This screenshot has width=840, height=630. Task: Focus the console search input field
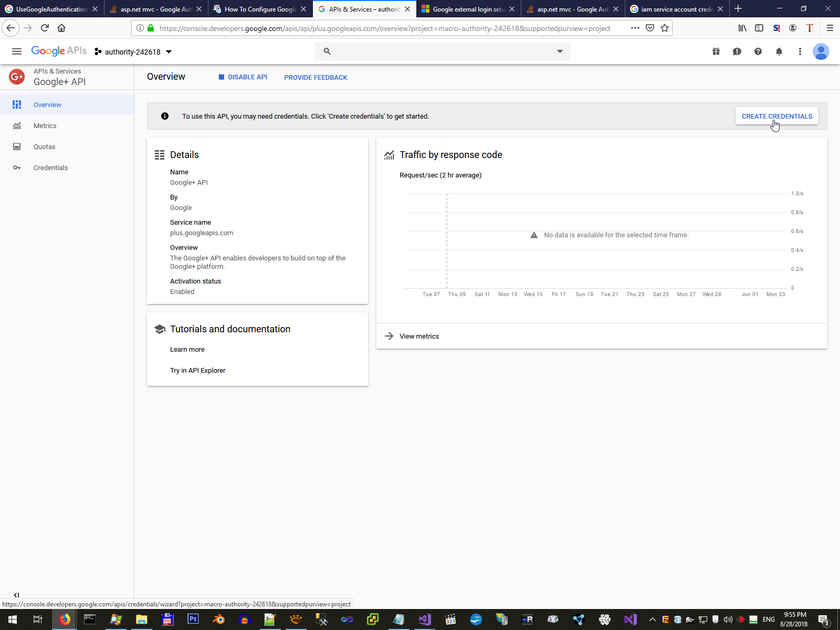443,51
